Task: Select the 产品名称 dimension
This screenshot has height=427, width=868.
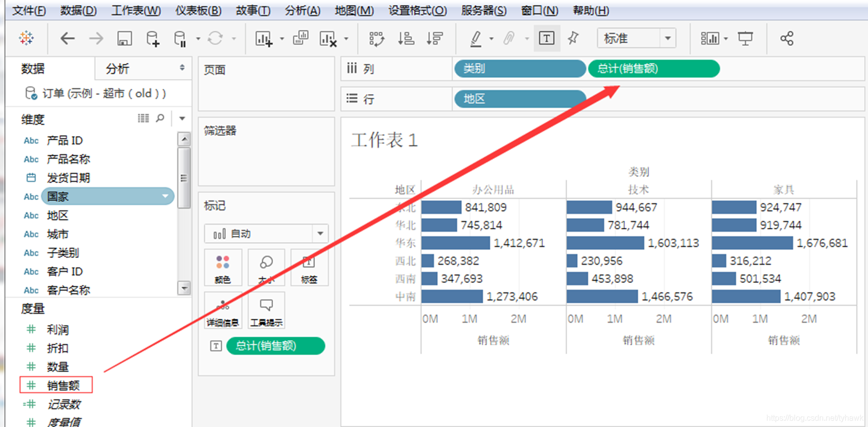Action: (x=68, y=159)
